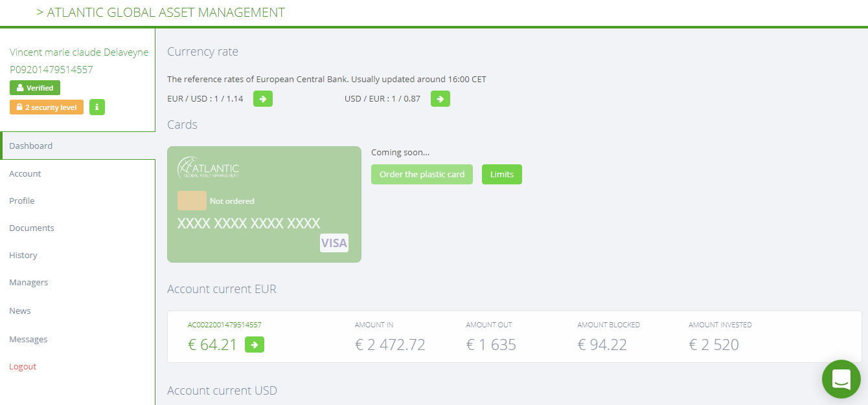Open the security level info icon

(x=97, y=107)
